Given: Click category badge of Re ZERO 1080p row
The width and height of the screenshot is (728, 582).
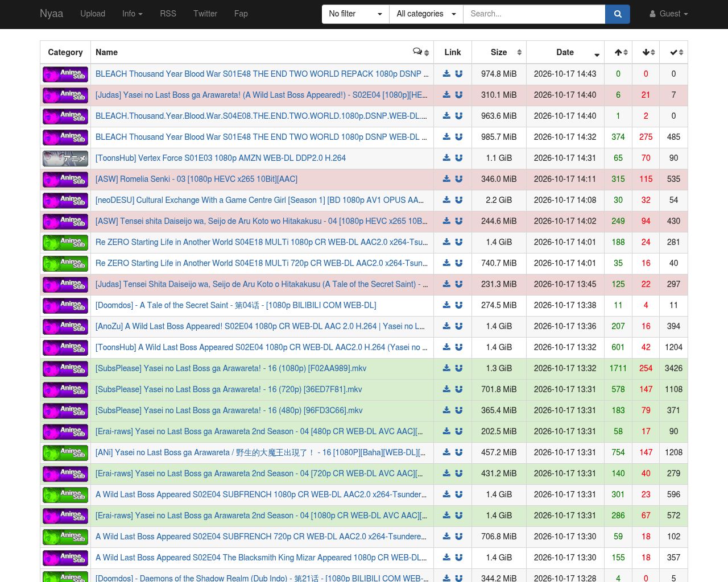Looking at the screenshot, I should point(65,243).
